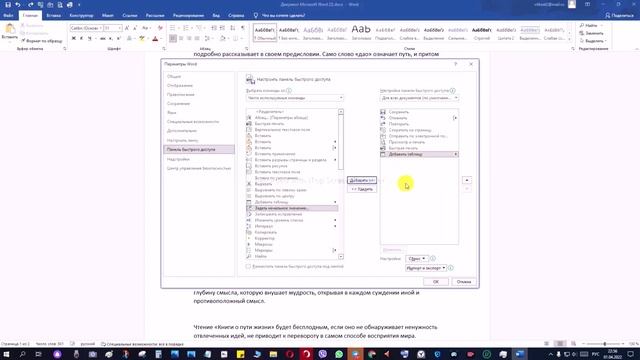640x360 pixels.
Task: Click the justify alignment icon in the ribbon
Action: 197,38
